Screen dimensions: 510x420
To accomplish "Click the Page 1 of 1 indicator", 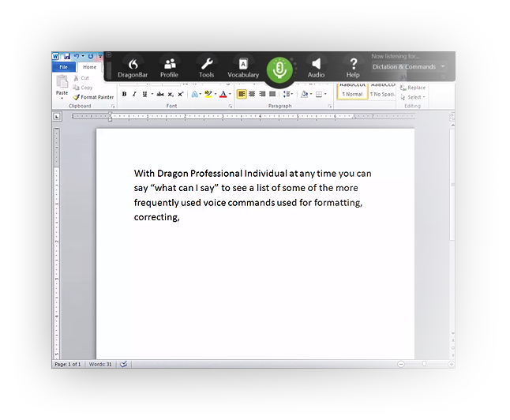I will [68, 364].
